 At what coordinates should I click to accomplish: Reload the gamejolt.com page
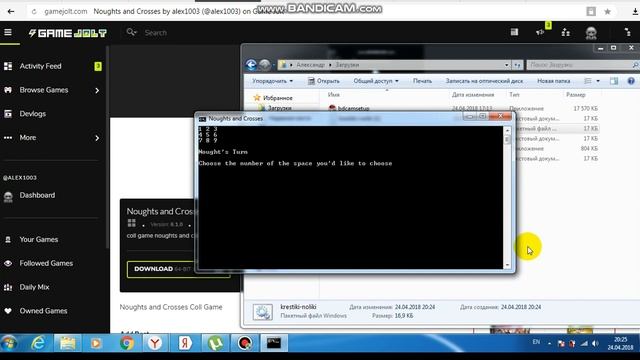click(x=34, y=11)
